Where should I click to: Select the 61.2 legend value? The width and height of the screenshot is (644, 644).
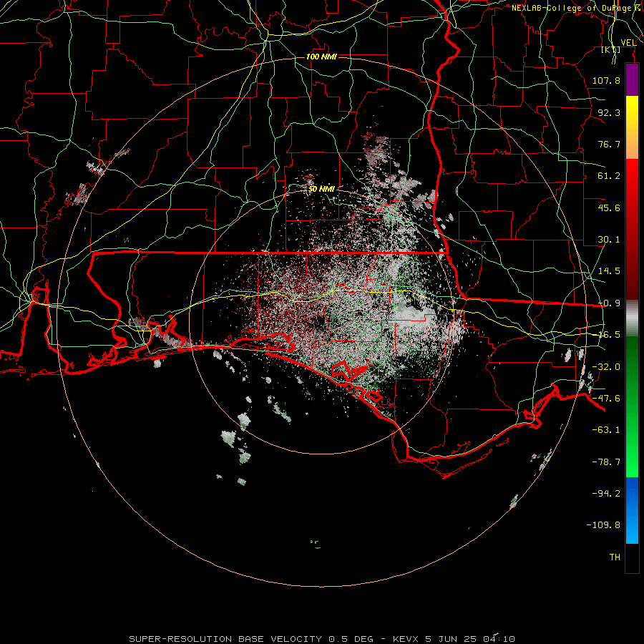609,176
